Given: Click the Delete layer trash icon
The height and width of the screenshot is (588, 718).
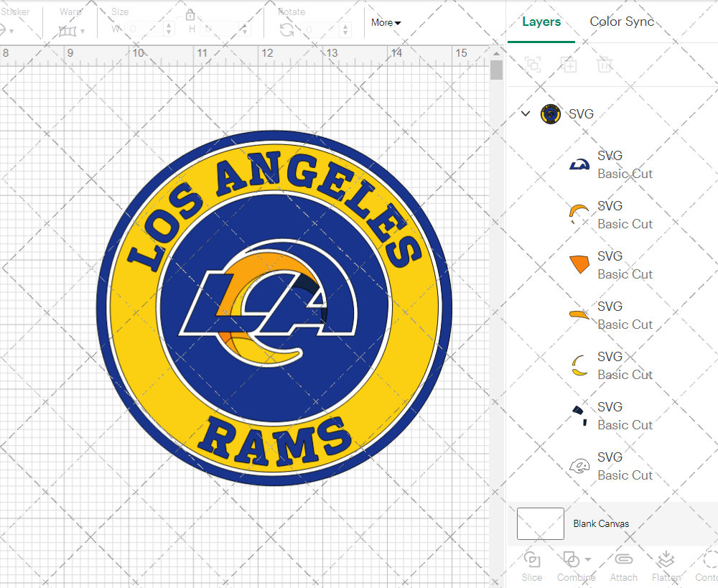Looking at the screenshot, I should coord(605,65).
